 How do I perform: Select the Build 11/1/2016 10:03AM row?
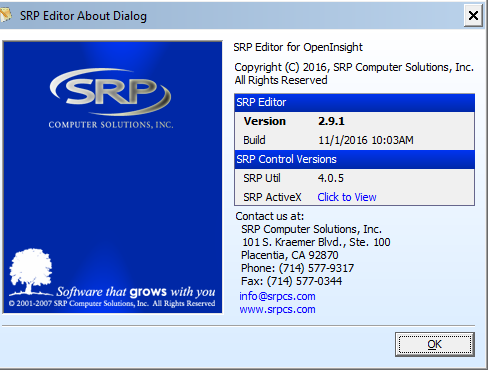click(x=354, y=140)
